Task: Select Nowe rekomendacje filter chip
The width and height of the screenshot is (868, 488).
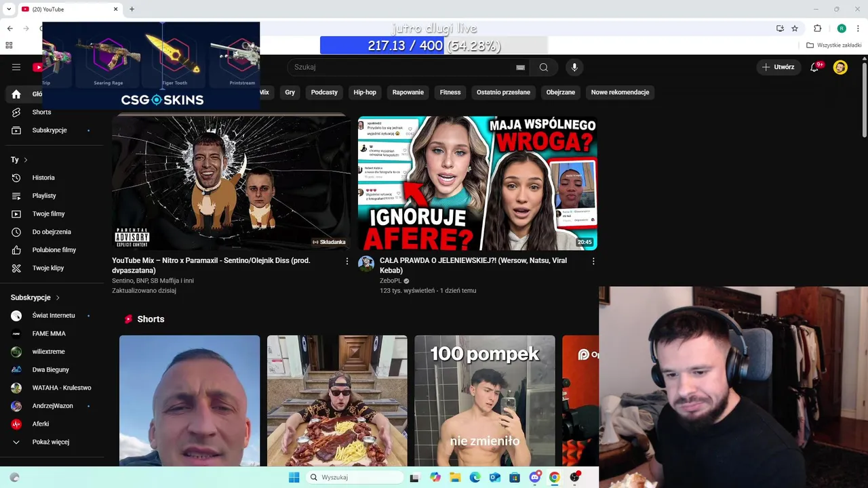Action: 620,92
